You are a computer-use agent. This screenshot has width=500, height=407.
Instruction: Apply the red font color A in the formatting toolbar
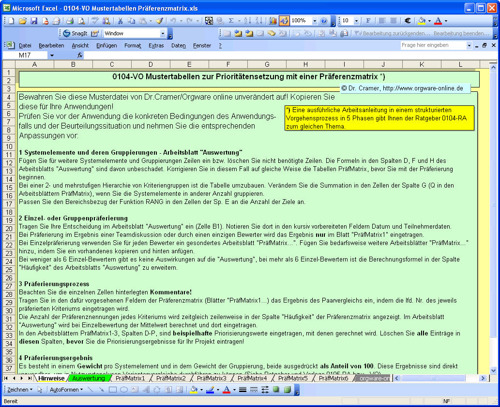(438, 21)
